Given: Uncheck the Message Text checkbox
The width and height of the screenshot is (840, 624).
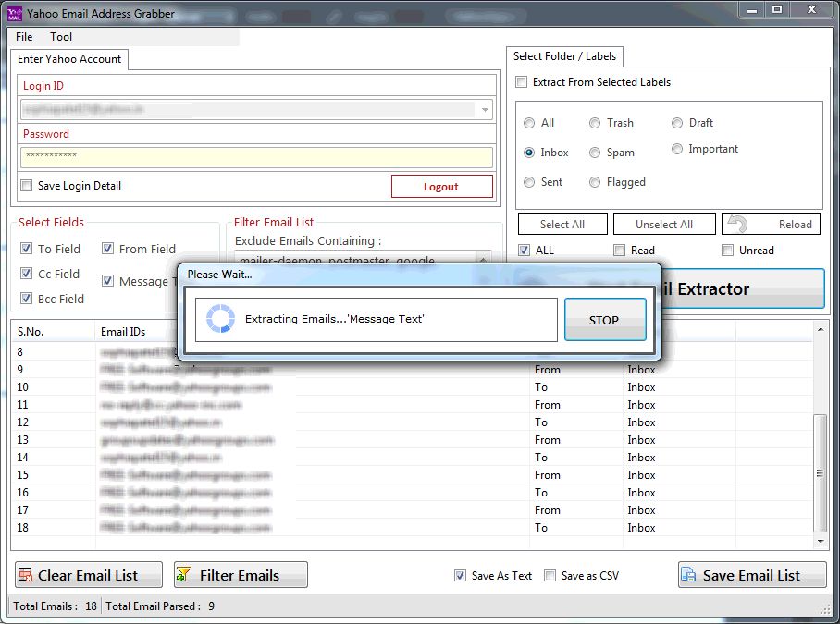Looking at the screenshot, I should 107,281.
